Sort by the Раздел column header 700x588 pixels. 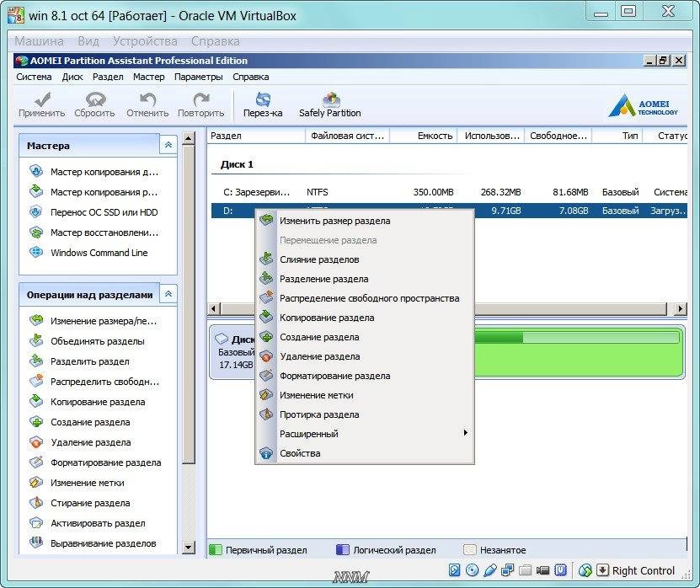pos(256,136)
